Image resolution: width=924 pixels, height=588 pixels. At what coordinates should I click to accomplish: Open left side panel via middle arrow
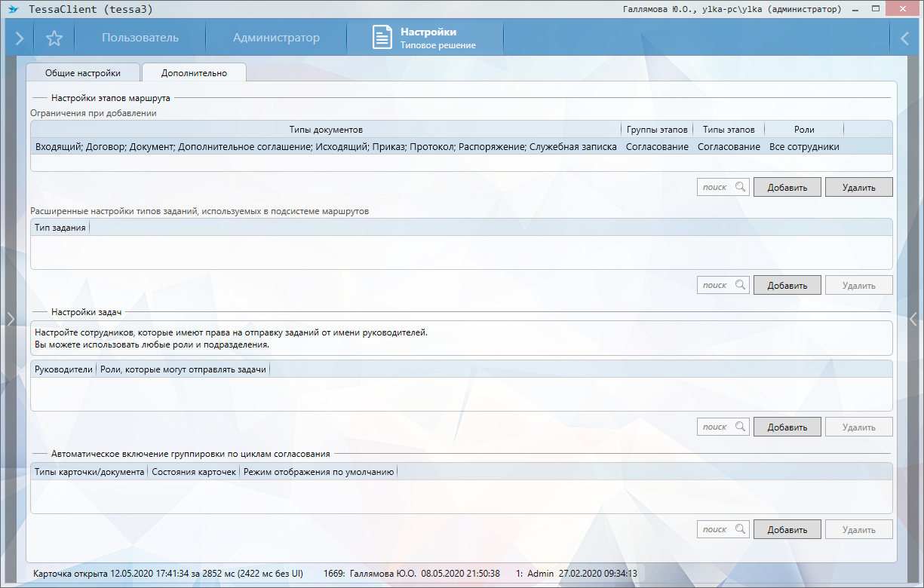pos(11,319)
